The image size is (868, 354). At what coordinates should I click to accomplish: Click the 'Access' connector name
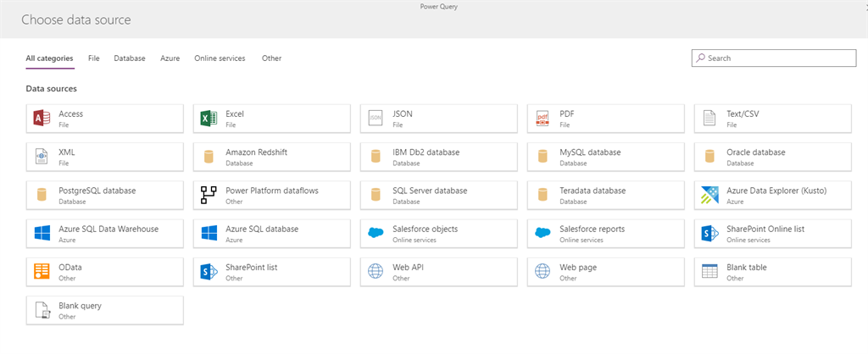point(71,114)
